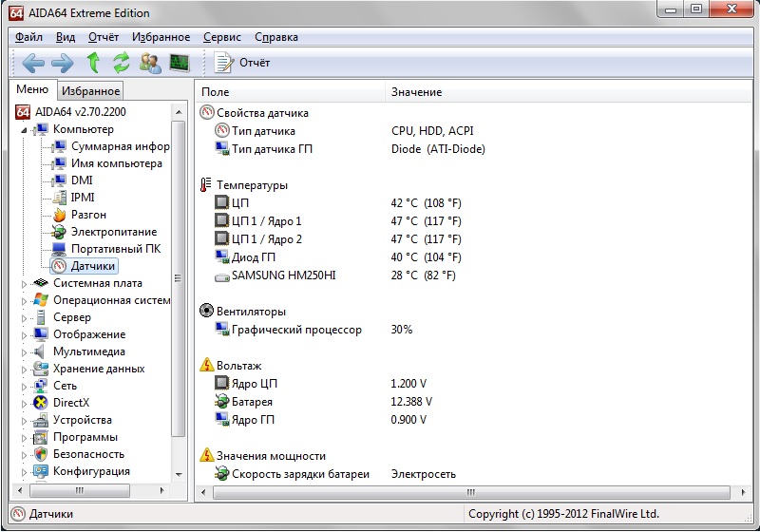Screen dimensions: 760x532
Task: Open the users icon in the toolbar
Action: coord(150,63)
